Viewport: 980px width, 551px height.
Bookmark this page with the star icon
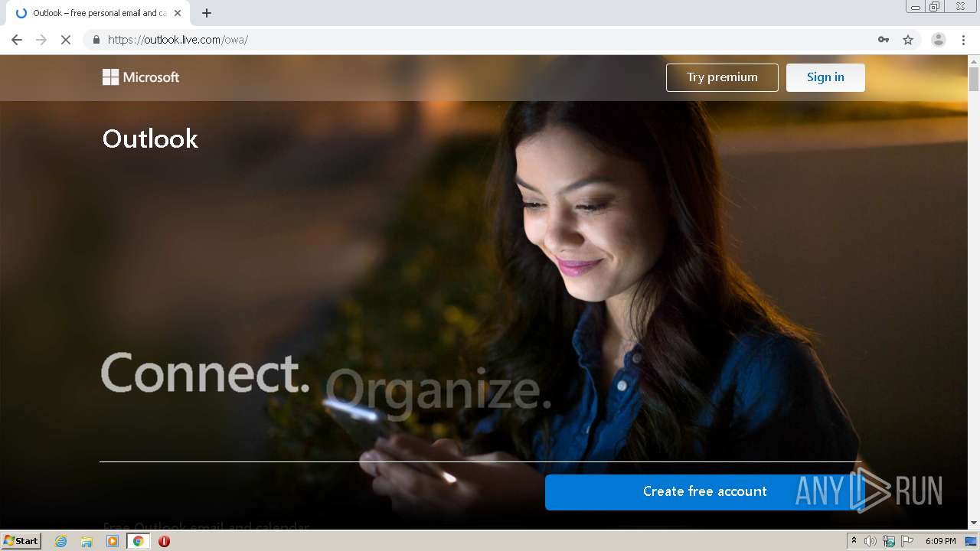908,40
